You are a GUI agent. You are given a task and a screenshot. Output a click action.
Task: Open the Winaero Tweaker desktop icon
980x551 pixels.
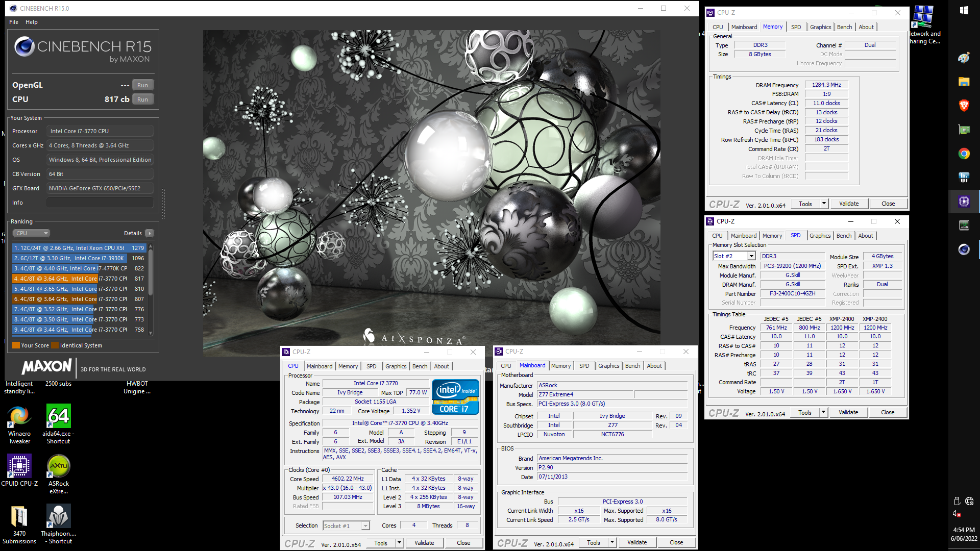pos(19,425)
